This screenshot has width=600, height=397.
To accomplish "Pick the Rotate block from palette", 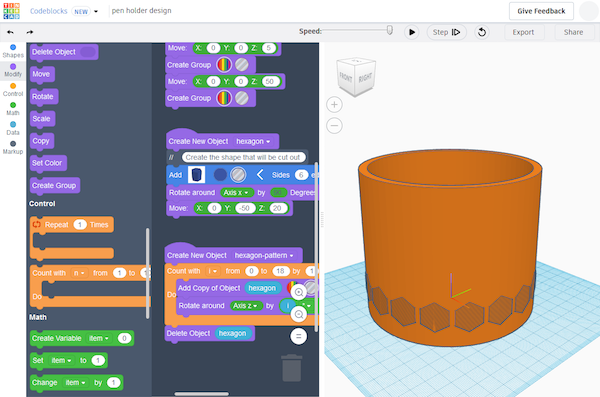I will pyautogui.click(x=44, y=96).
